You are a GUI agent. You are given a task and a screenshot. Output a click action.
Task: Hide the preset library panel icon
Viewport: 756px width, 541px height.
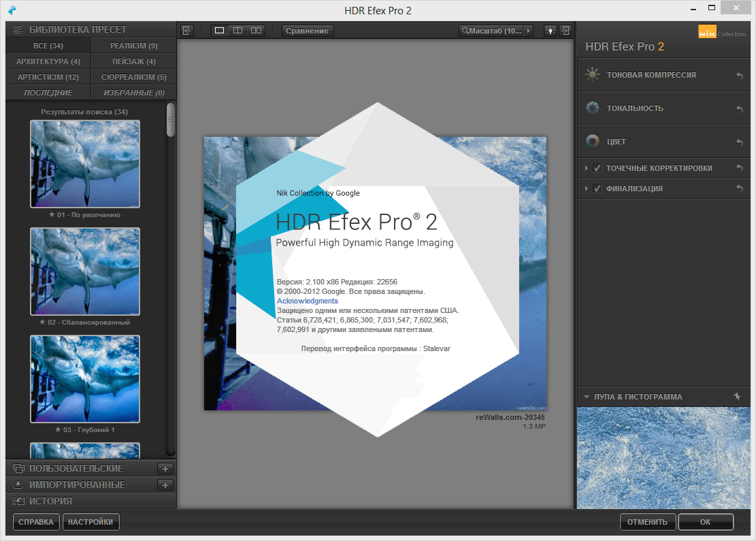click(x=188, y=31)
